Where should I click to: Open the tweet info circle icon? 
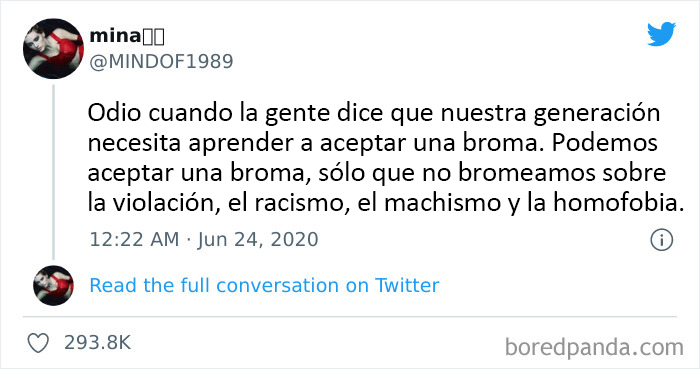661,240
